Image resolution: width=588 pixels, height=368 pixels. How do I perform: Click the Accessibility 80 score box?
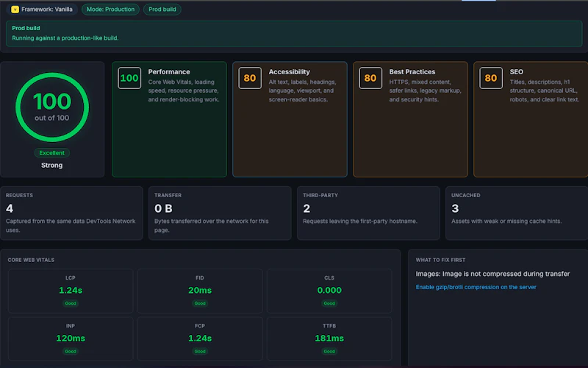[250, 78]
